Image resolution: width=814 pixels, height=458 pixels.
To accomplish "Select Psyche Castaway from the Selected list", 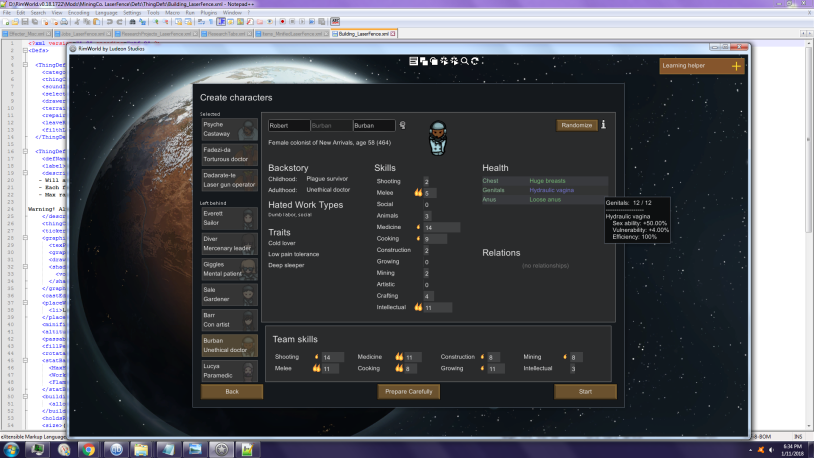I will pos(229,129).
